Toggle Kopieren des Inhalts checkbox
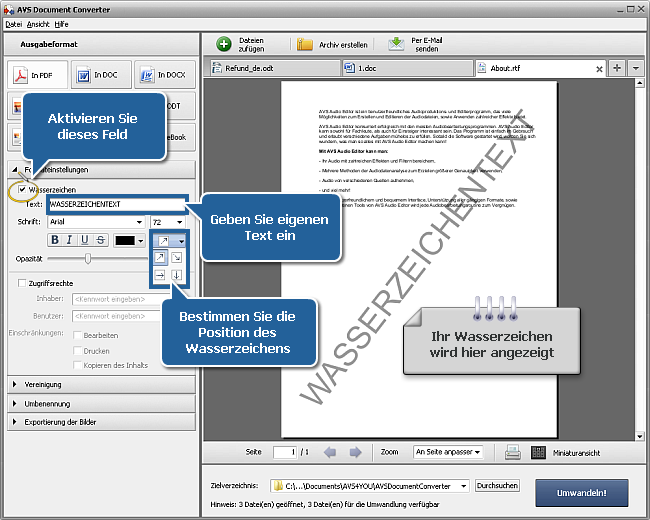The height and width of the screenshot is (520, 650). pos(77,365)
